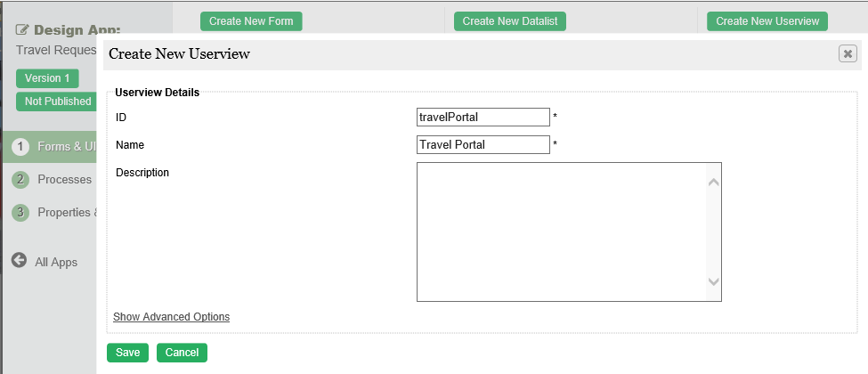Click the step 3 Properties circle icon
Image resolution: width=868 pixels, height=374 pixels.
(20, 213)
